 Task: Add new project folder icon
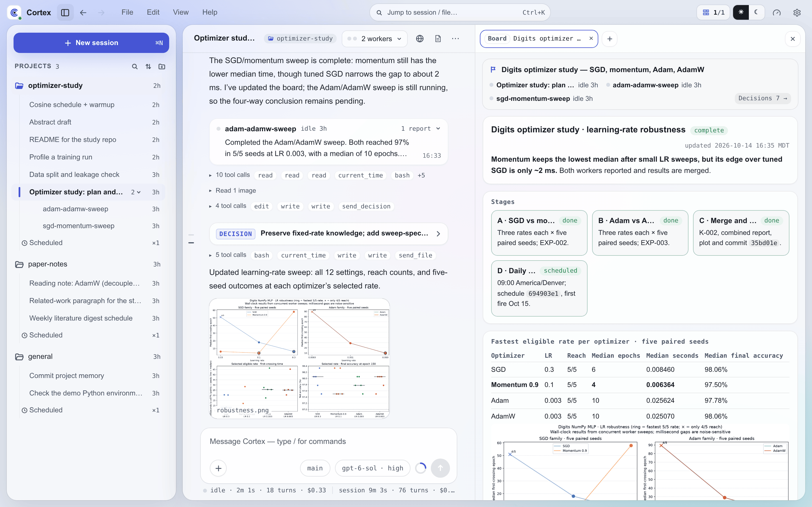coord(162,66)
